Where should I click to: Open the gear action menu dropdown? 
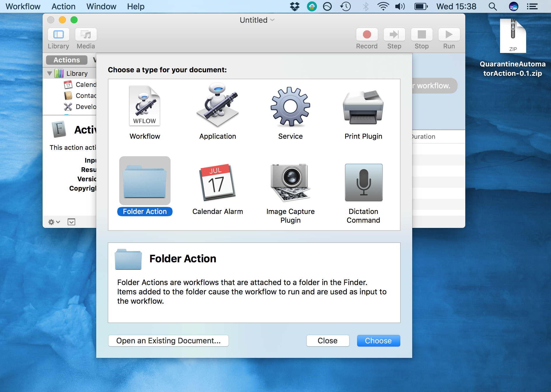(54, 222)
